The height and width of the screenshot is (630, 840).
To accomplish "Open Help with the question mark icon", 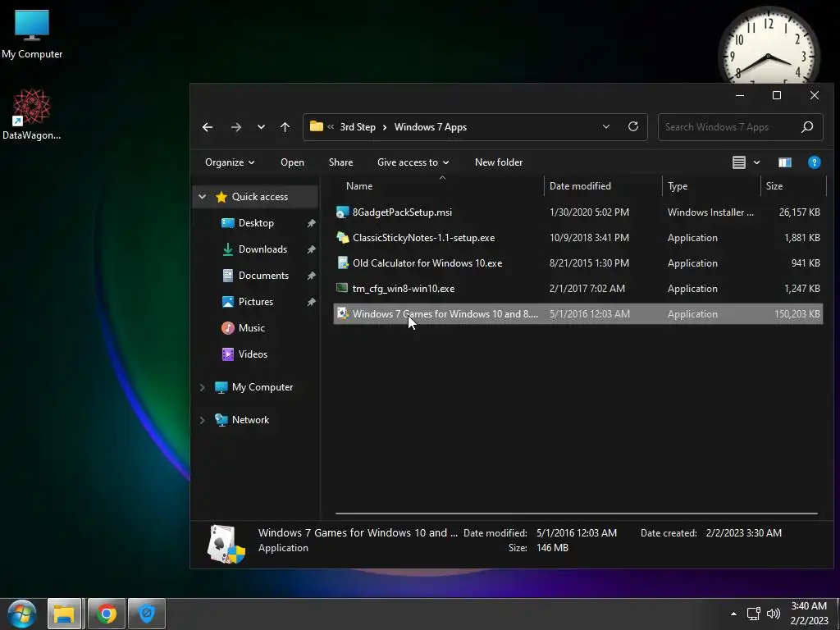I will 815,162.
